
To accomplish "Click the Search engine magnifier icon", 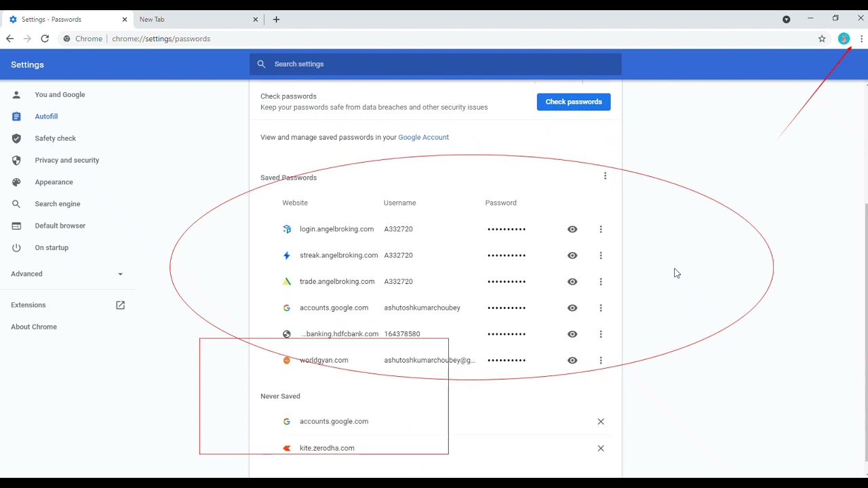I will click(x=16, y=204).
